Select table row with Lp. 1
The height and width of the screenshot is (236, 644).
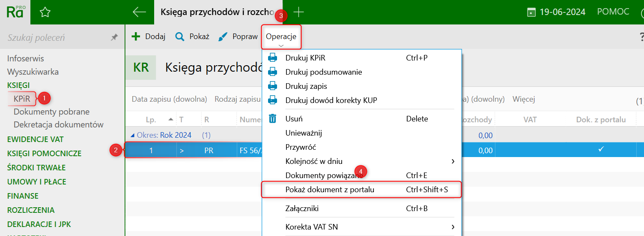point(384,150)
